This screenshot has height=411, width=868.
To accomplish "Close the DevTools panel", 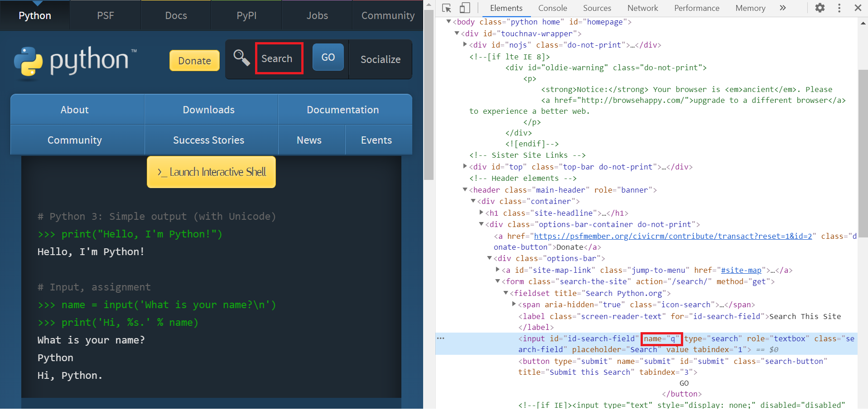I will 858,8.
